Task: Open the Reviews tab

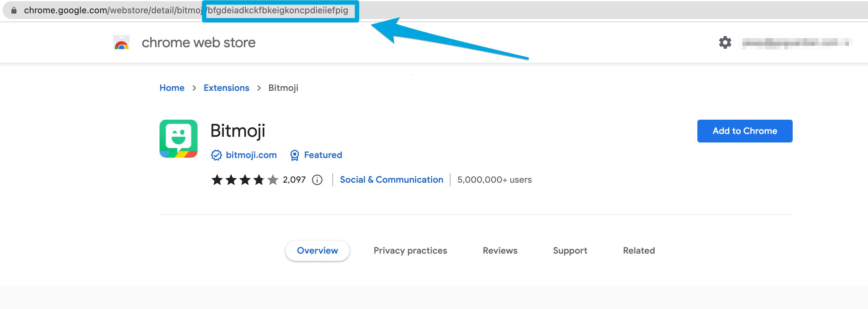Action: (x=500, y=251)
